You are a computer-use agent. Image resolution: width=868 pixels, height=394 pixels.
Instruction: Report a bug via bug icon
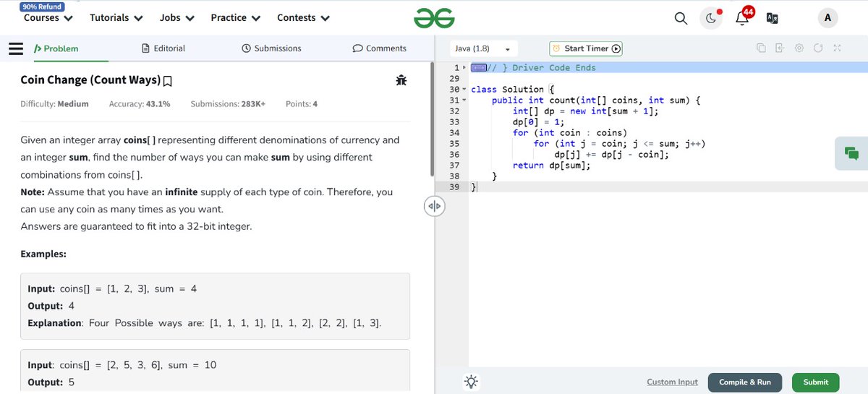pos(401,80)
